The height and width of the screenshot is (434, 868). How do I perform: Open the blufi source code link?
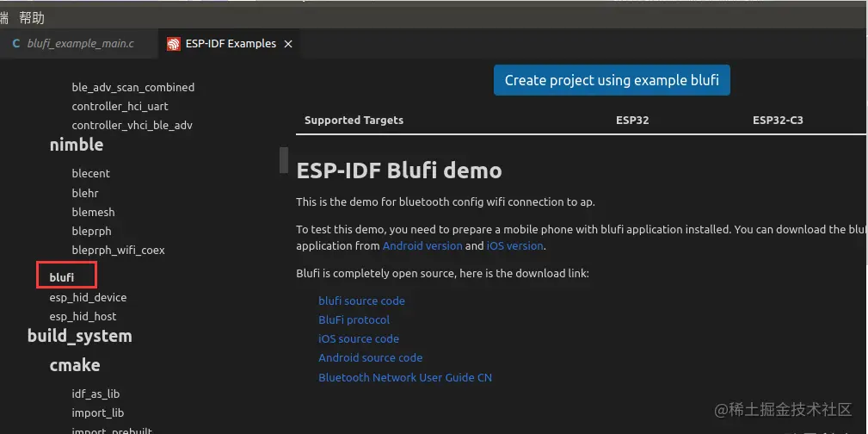(x=361, y=301)
